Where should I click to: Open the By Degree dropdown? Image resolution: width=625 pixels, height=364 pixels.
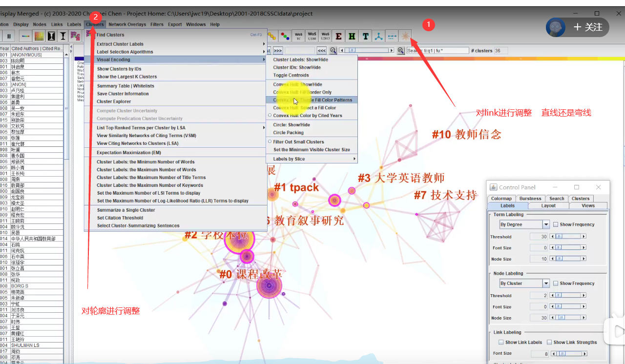click(x=525, y=224)
